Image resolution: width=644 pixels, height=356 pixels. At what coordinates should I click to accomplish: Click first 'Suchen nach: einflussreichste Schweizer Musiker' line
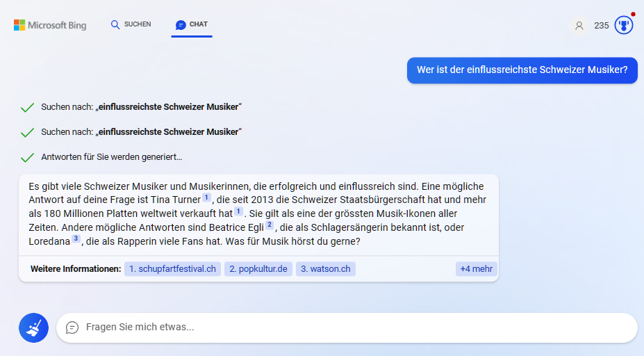[141, 107]
